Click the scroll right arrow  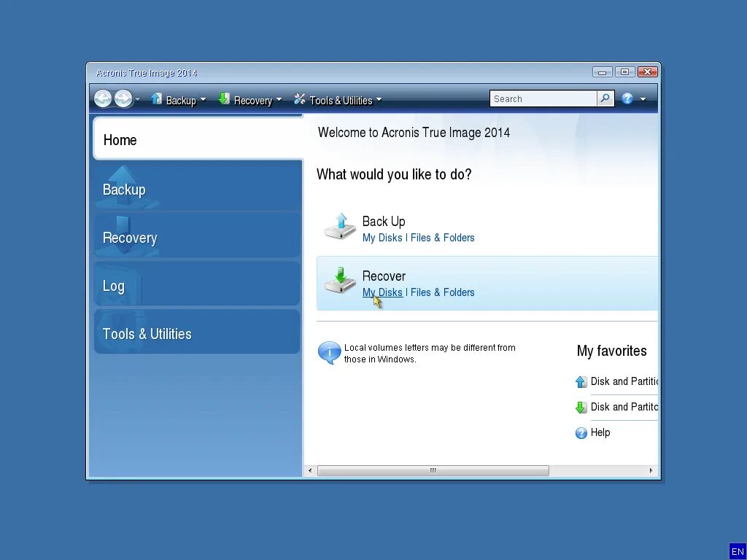pos(651,470)
